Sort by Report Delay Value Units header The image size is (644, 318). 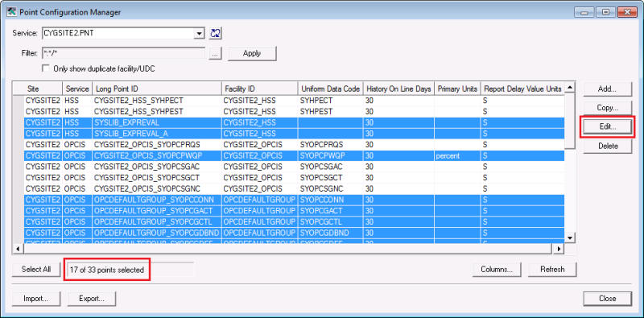pos(522,89)
